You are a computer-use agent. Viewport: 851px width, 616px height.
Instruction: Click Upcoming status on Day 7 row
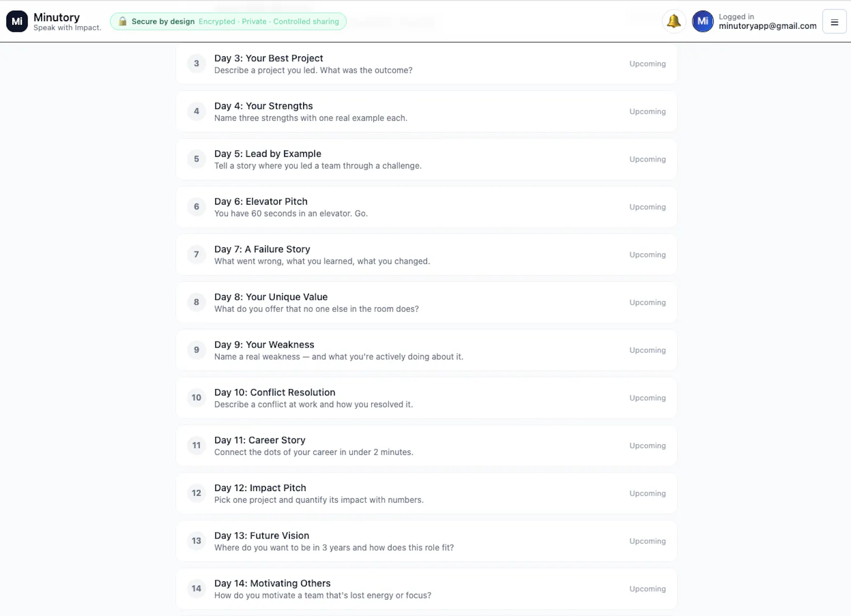pyautogui.click(x=647, y=255)
